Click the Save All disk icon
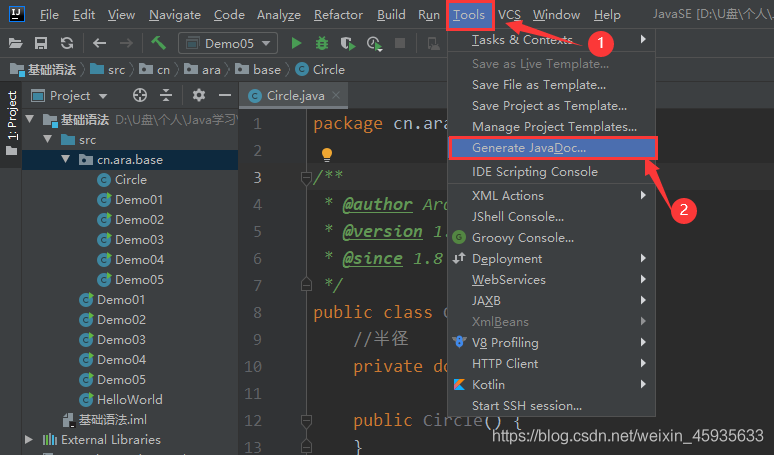The height and width of the screenshot is (455, 774). pyautogui.click(x=41, y=43)
